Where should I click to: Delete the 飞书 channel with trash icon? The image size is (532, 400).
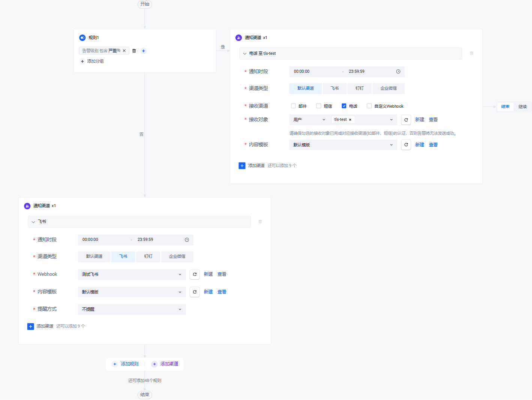pyautogui.click(x=260, y=222)
